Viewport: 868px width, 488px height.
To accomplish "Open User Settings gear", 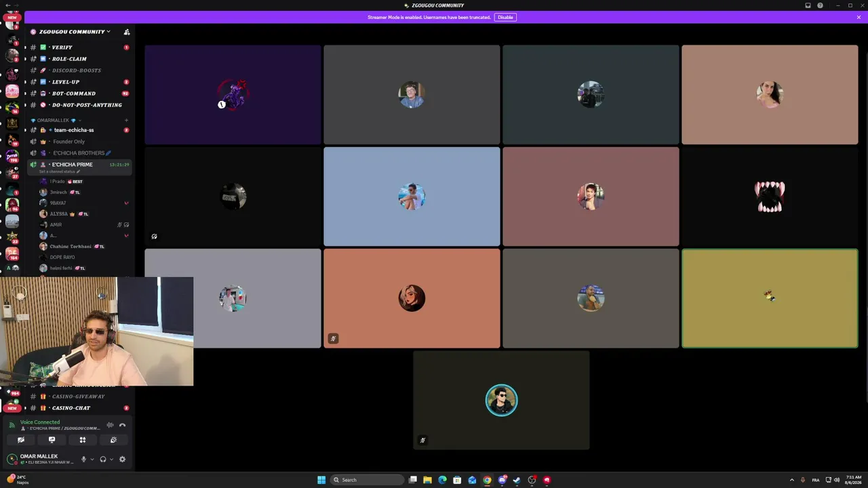I will tap(122, 459).
